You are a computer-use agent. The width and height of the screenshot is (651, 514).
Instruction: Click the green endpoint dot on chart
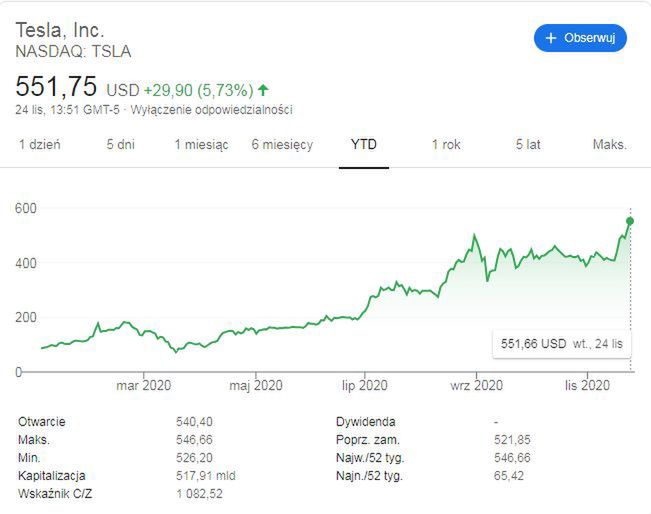tap(630, 221)
